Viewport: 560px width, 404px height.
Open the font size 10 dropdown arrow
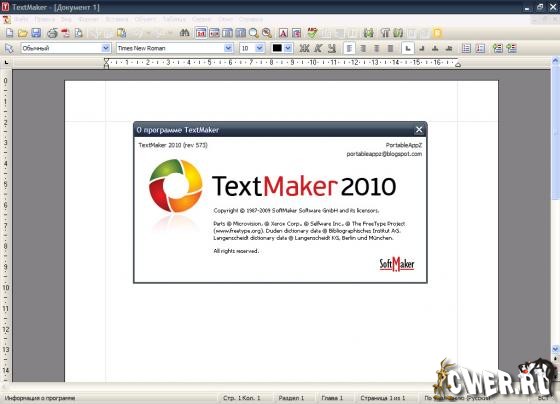pyautogui.click(x=260, y=48)
